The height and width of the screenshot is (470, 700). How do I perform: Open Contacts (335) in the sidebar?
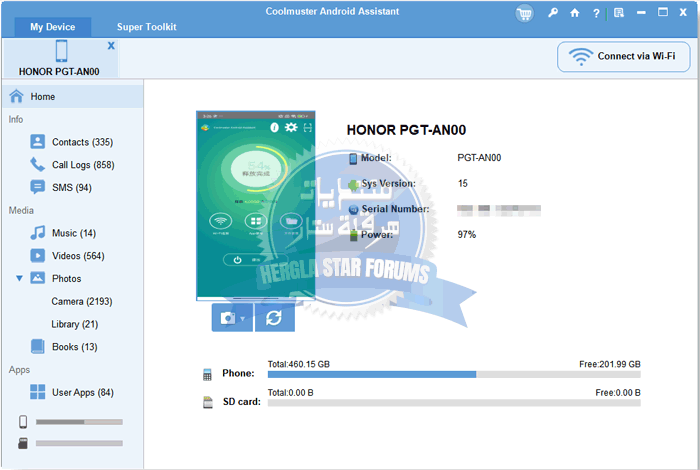(x=82, y=142)
